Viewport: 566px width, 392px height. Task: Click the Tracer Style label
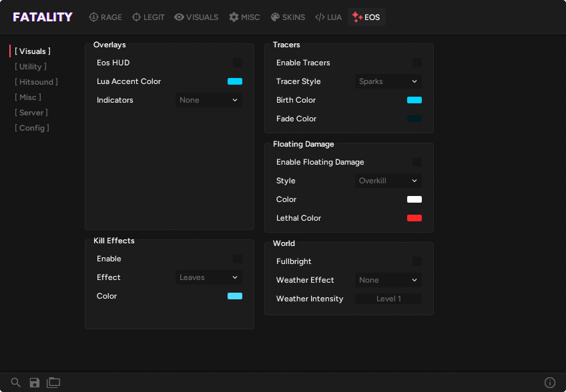point(298,81)
